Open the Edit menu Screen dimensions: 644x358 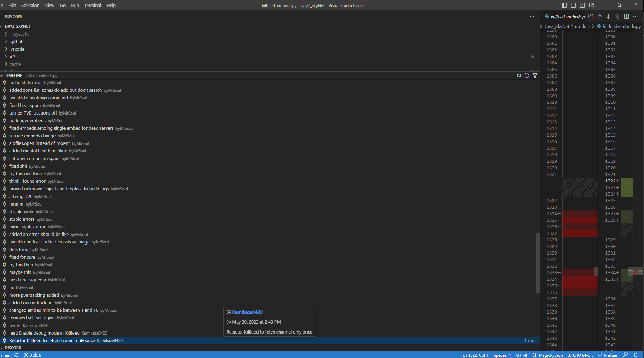click(12, 5)
